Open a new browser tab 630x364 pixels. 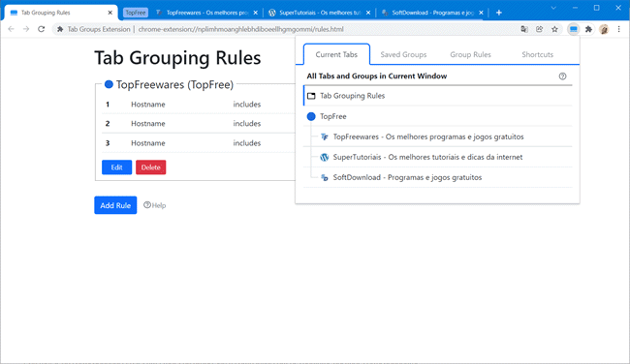point(498,13)
